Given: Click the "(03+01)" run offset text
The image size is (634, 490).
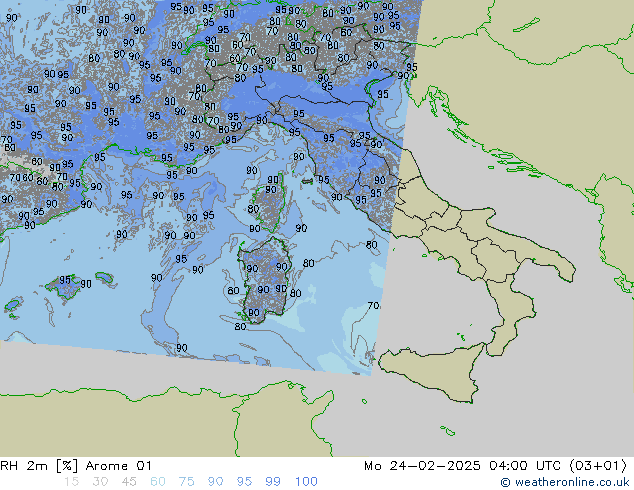Looking at the screenshot, I should (599, 466).
